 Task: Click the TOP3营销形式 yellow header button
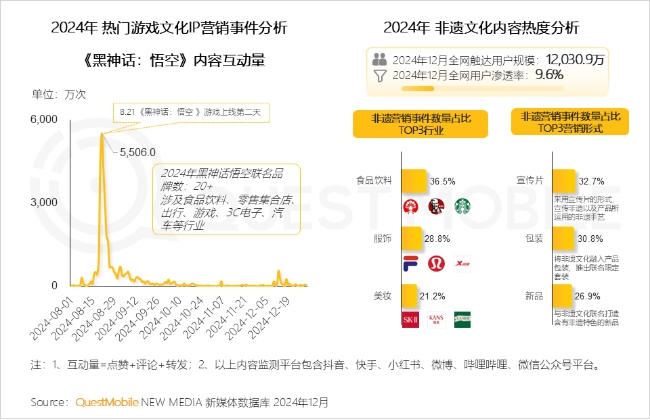570,122
